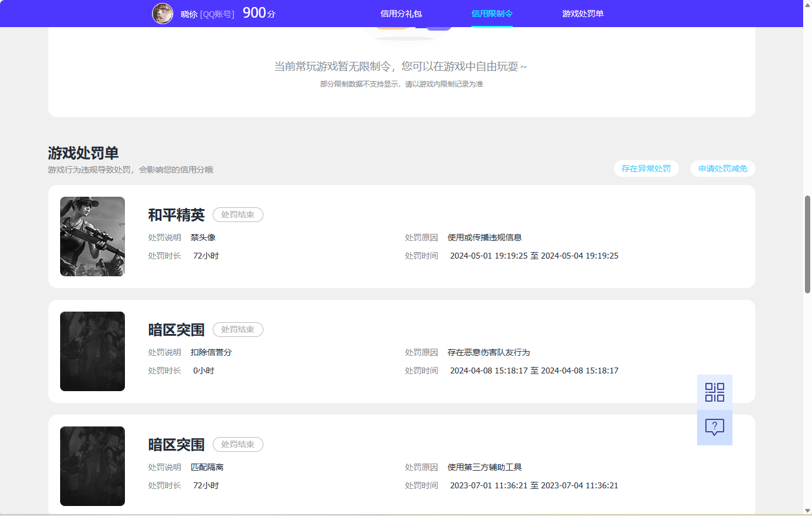Click the vertical page scrollbar thumb
The width and height of the screenshot is (812, 516).
807,244
